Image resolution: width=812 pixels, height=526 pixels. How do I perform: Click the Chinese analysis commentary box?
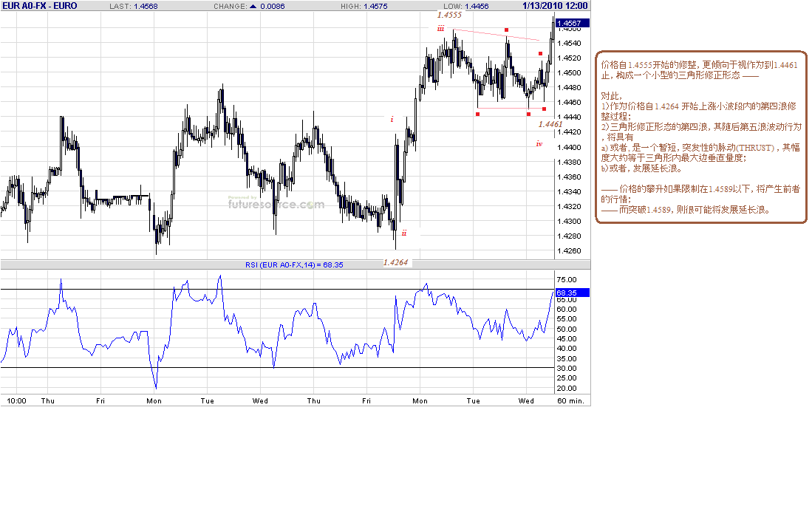701,137
